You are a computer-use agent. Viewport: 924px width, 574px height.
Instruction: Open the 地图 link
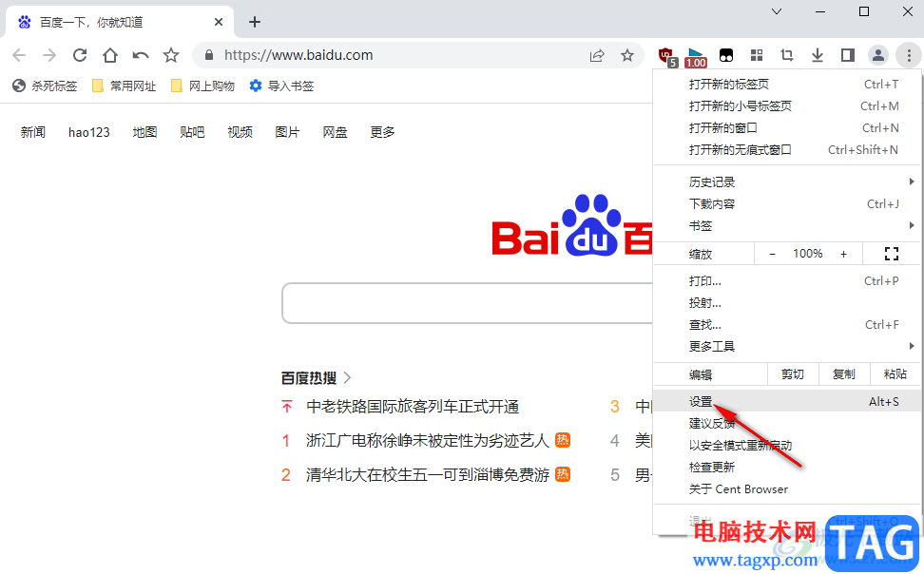(x=144, y=132)
